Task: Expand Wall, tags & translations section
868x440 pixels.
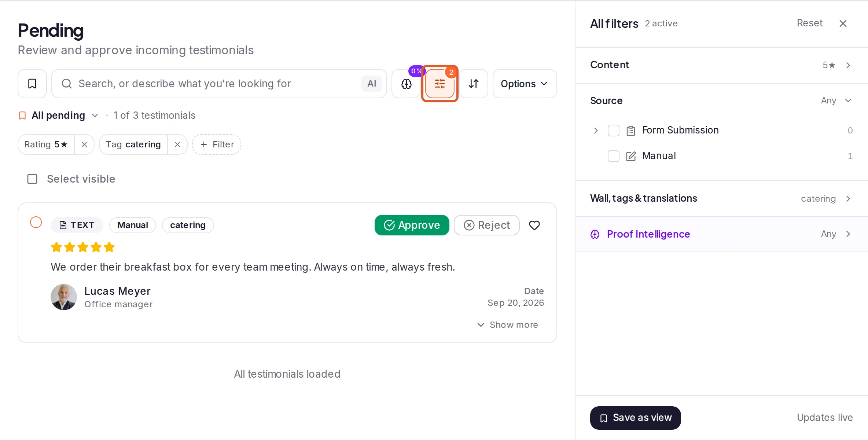Action: (x=721, y=198)
